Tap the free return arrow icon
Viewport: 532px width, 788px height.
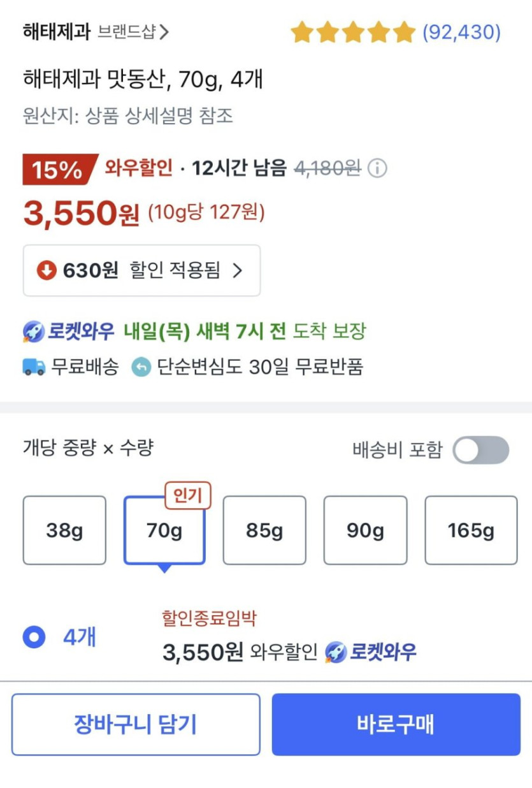[141, 367]
